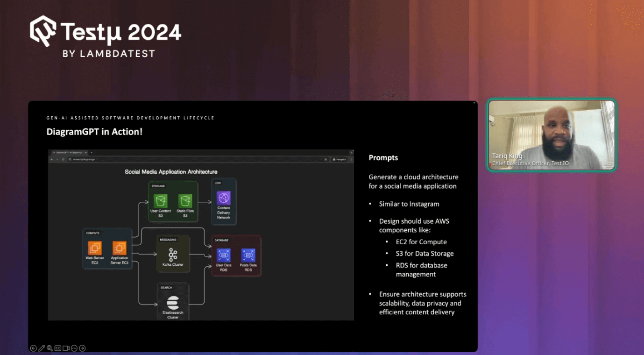Open the slide zoom magnifier tool
This screenshot has width=644, height=355.
click(50, 348)
